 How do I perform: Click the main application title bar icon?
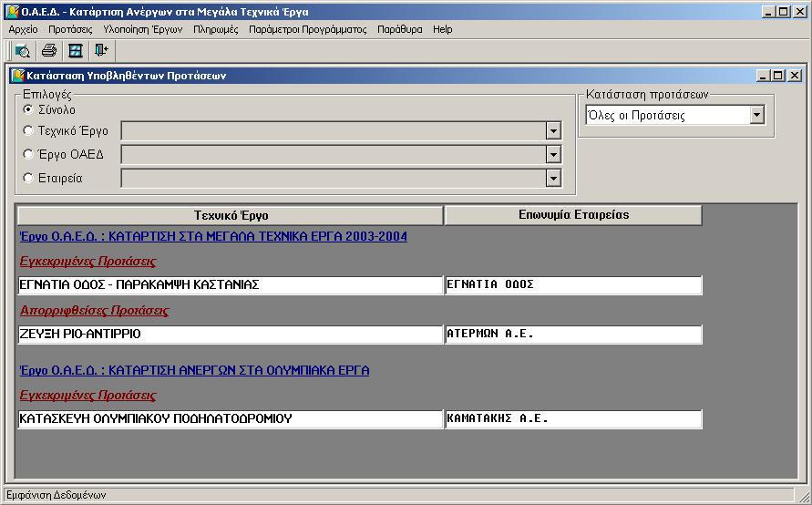(x=13, y=12)
